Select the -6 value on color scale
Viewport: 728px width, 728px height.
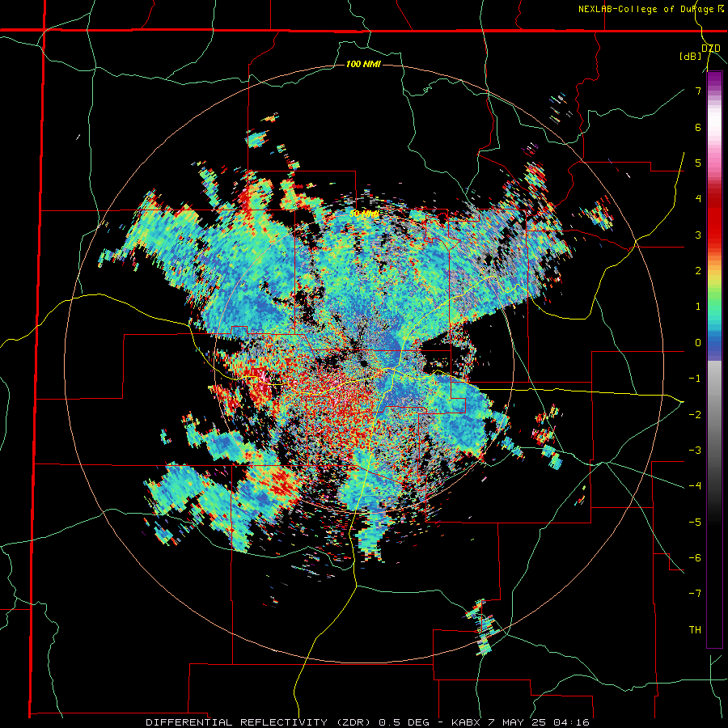695,558
